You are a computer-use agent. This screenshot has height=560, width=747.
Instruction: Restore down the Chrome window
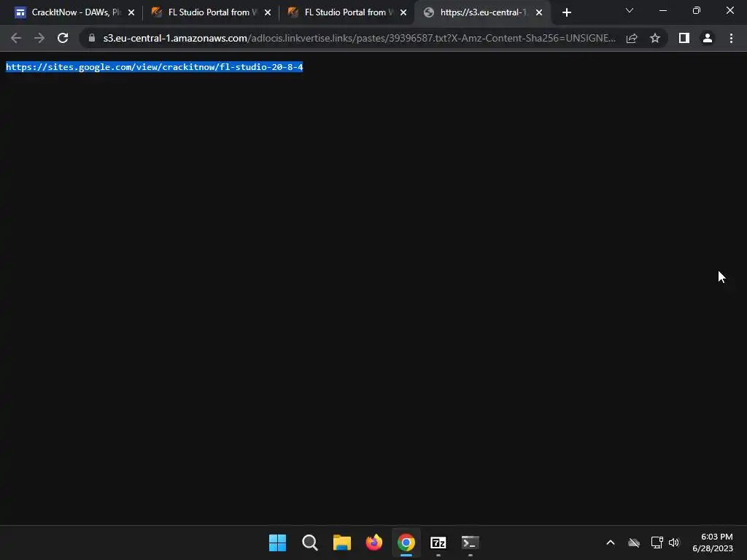point(697,10)
